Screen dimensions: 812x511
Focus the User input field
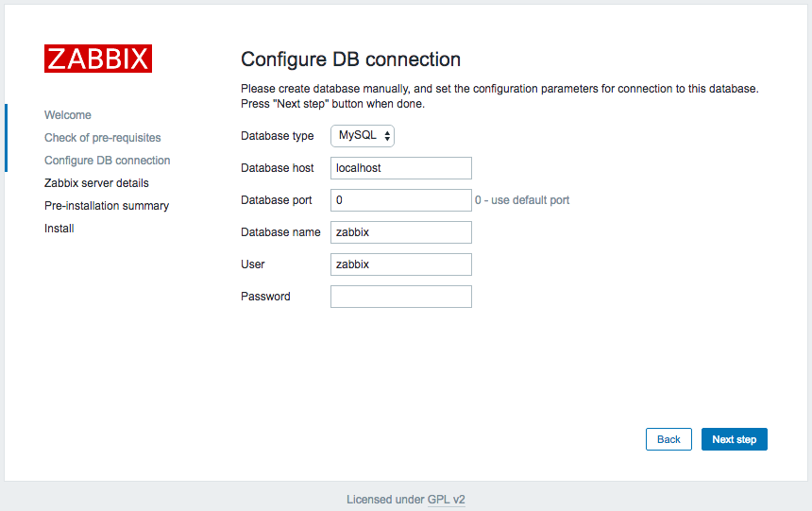pyautogui.click(x=401, y=264)
